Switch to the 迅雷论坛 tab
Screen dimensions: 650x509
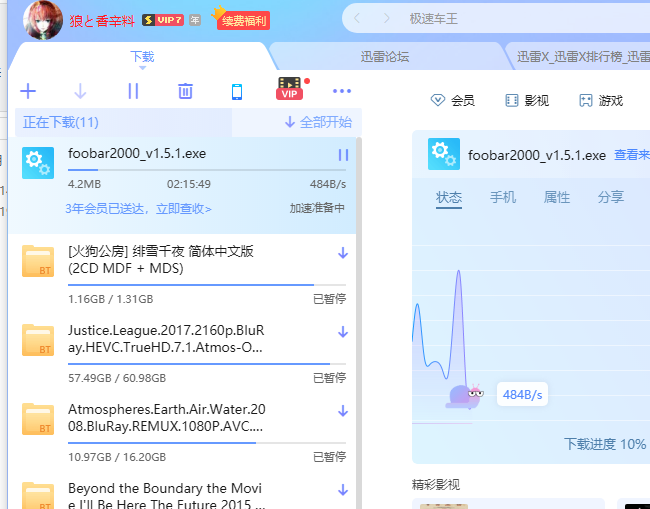384,57
